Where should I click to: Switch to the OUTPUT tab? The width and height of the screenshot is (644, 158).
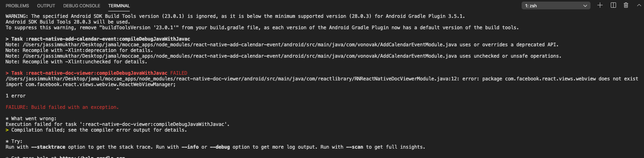[x=46, y=6]
